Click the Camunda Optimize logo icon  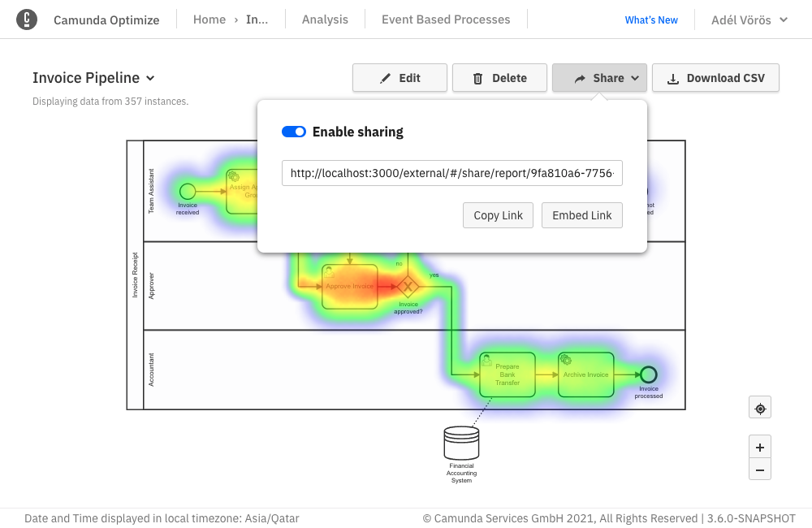(x=27, y=19)
